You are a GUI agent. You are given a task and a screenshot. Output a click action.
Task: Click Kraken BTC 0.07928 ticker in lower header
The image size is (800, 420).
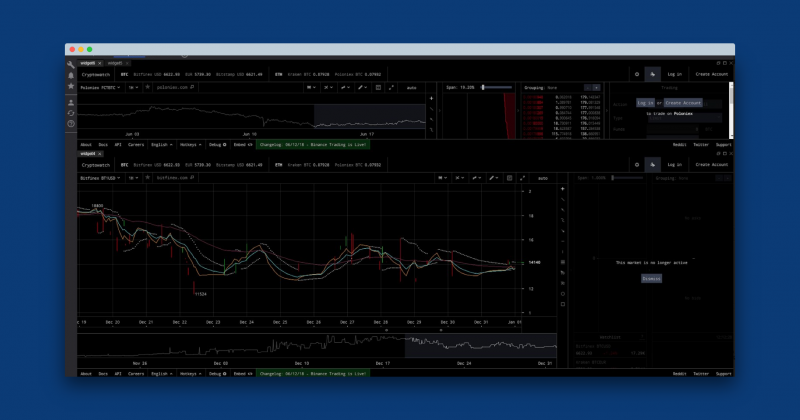pos(308,165)
